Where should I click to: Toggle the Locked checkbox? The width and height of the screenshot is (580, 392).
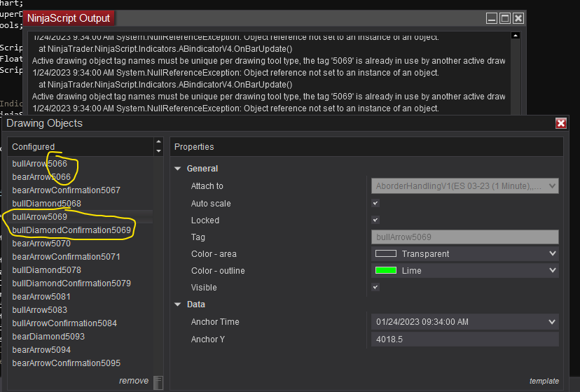pyautogui.click(x=375, y=220)
